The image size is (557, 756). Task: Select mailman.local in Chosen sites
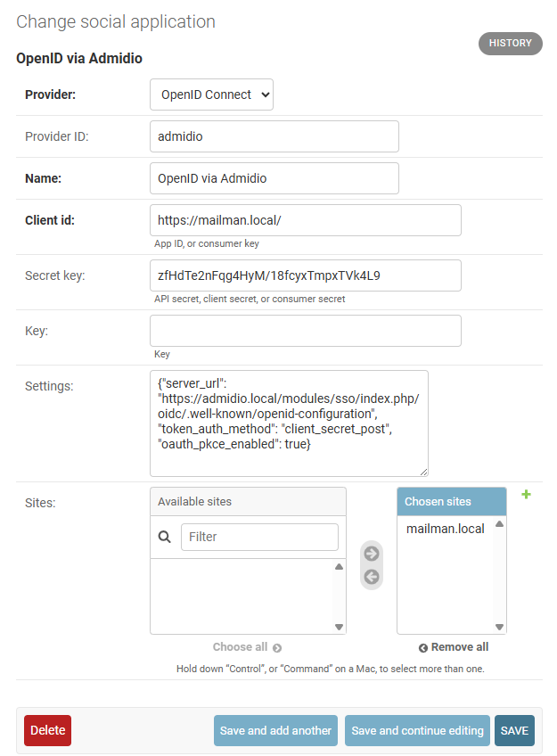click(x=445, y=529)
